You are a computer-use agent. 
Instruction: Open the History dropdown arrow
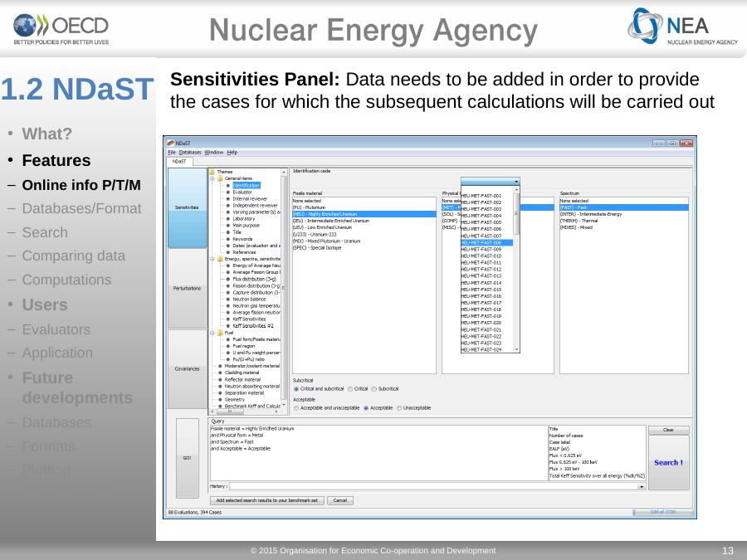coord(641,486)
